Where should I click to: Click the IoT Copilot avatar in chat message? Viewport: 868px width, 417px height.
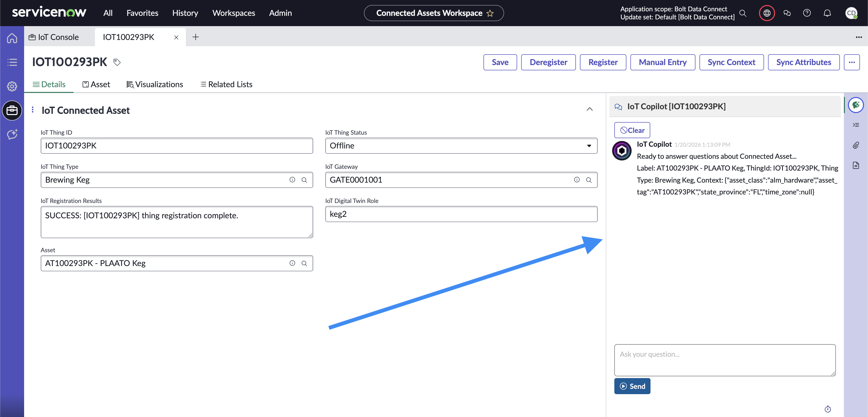(622, 151)
